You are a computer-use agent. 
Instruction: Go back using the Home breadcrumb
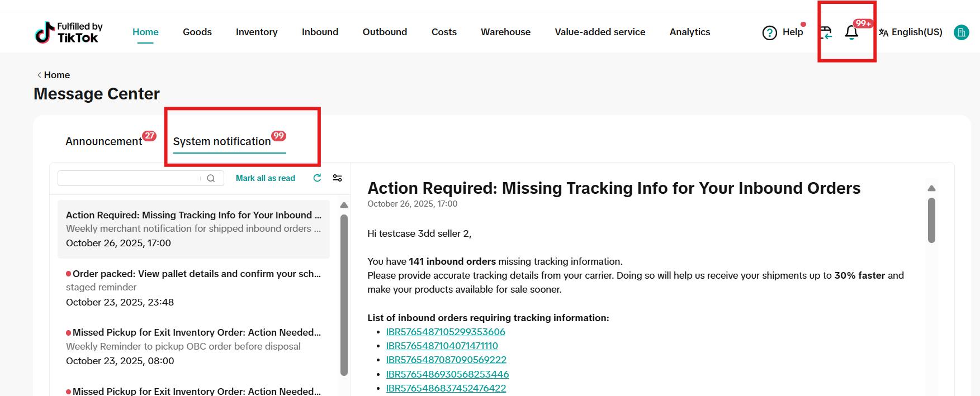[x=53, y=75]
